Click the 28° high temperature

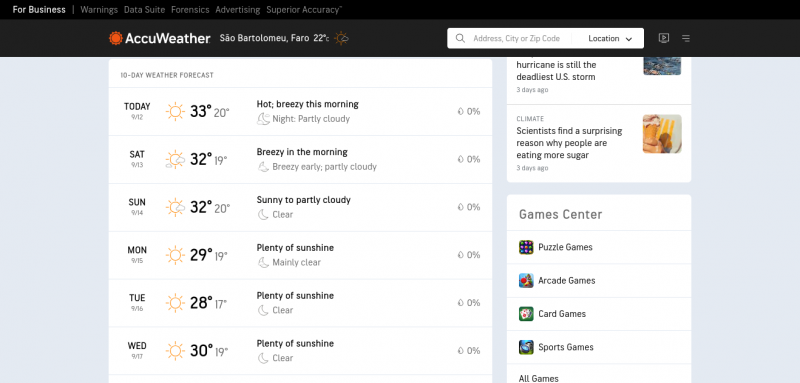coord(201,303)
